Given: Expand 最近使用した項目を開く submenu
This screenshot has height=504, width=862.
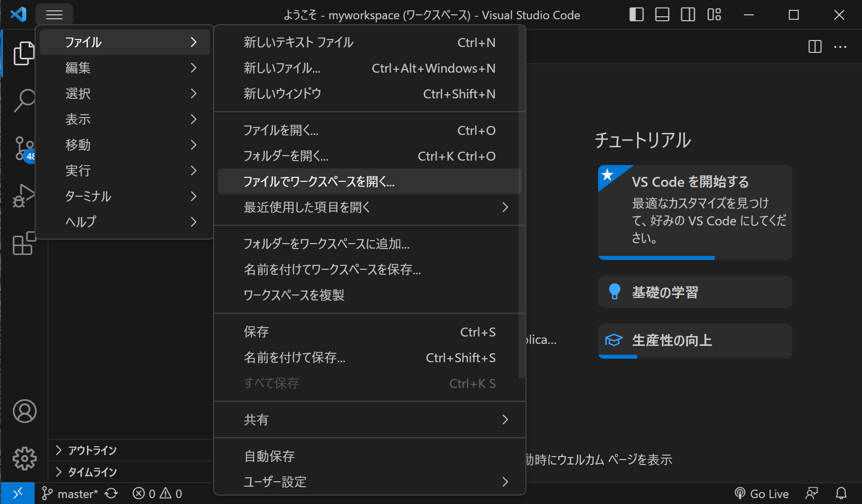Looking at the screenshot, I should [369, 208].
